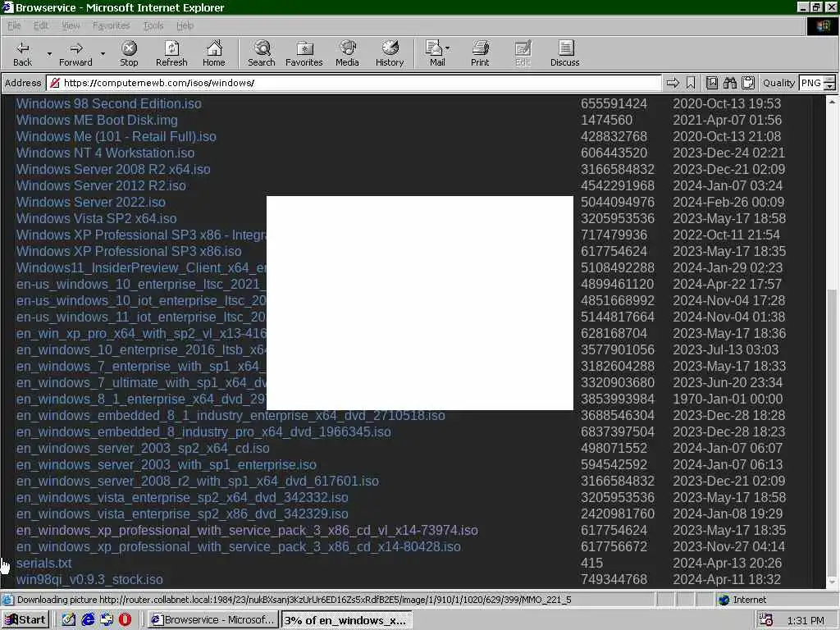Open Windows ME Boot Disk.img link
Image resolution: width=840 pixels, height=630 pixels.
(x=97, y=120)
